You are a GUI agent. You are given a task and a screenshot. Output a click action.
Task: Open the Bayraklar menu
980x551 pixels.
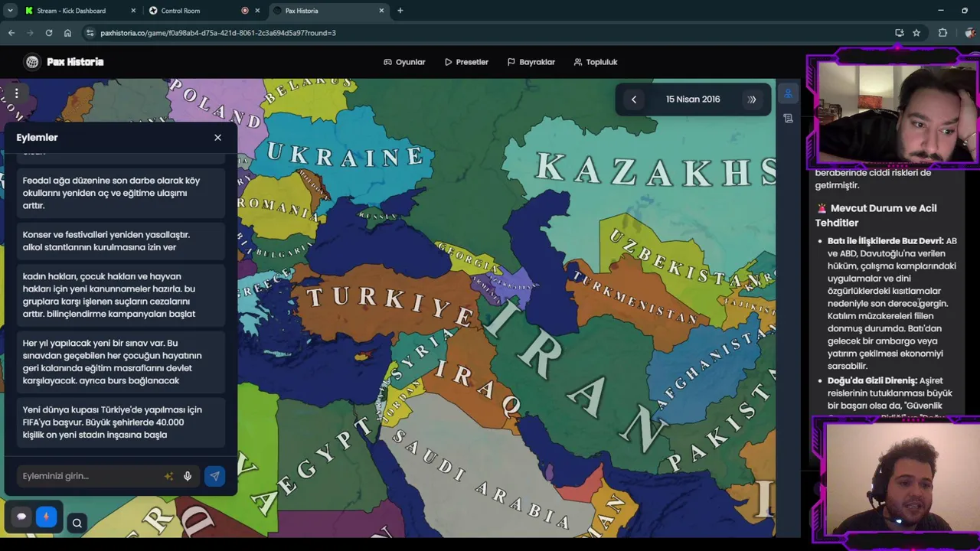tap(531, 62)
